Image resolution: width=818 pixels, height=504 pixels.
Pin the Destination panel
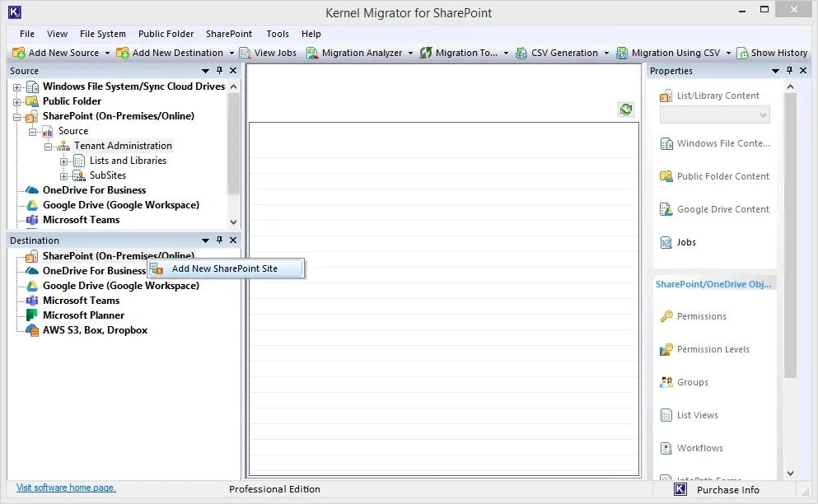tap(220, 240)
